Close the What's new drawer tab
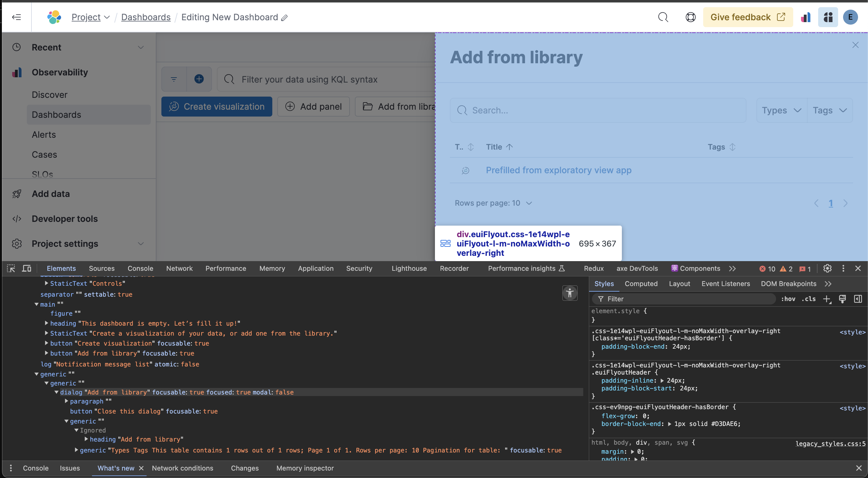868x478 pixels. pos(141,468)
